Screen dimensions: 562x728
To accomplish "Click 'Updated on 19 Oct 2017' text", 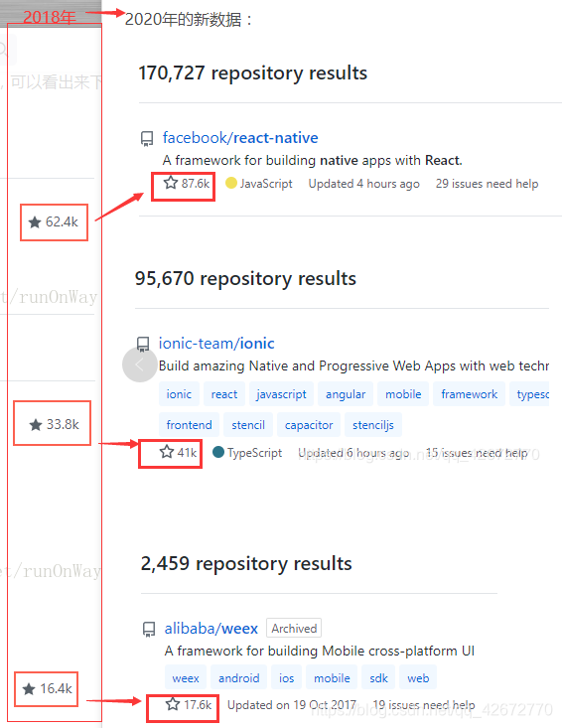I will (x=292, y=705).
